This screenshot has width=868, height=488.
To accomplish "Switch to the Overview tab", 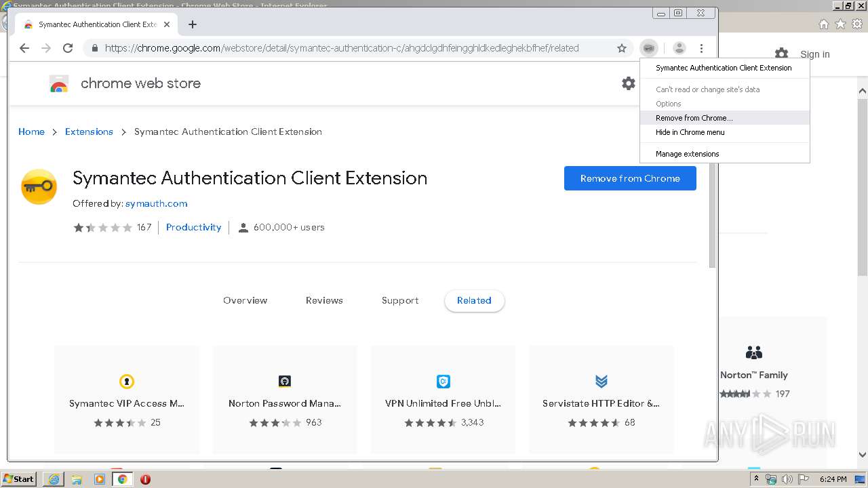I will [x=245, y=300].
